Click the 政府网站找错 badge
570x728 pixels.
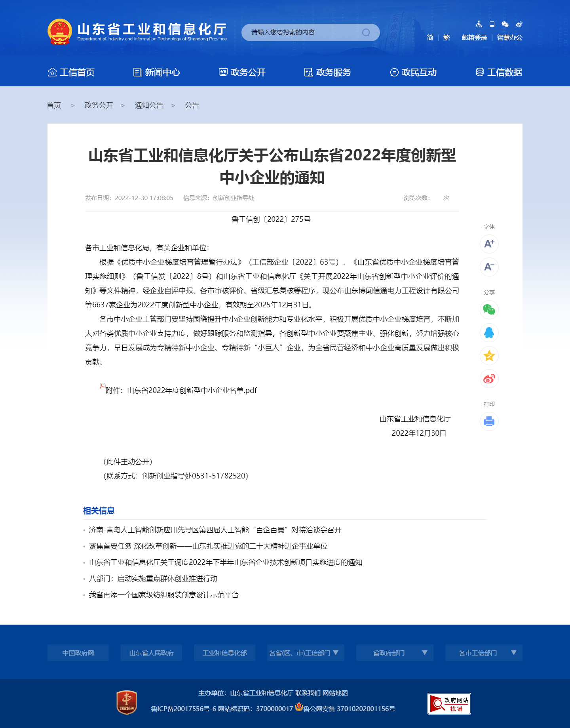coord(449,704)
